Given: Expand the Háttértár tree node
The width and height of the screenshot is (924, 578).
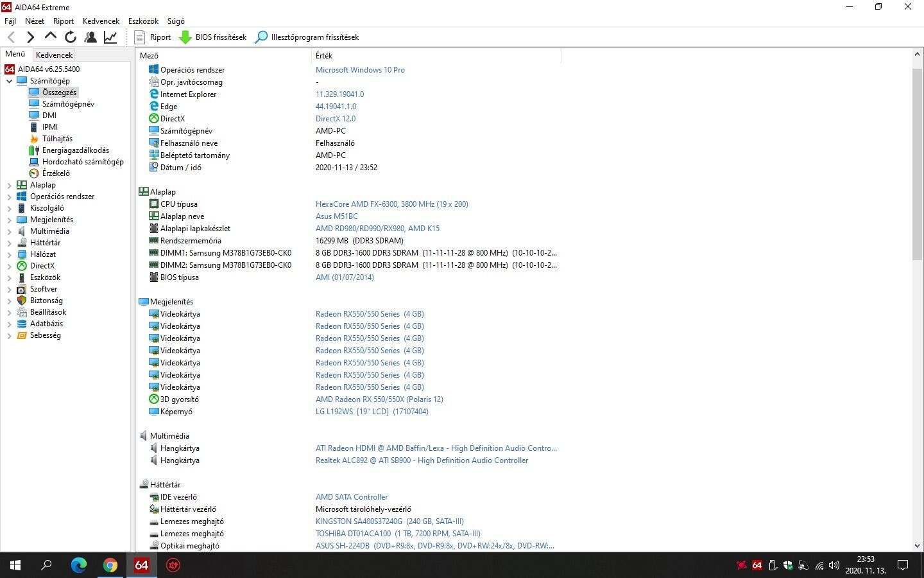Looking at the screenshot, I should point(9,243).
